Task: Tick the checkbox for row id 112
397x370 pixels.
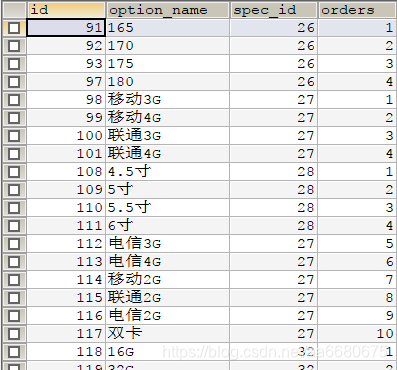Action: pos(14,244)
